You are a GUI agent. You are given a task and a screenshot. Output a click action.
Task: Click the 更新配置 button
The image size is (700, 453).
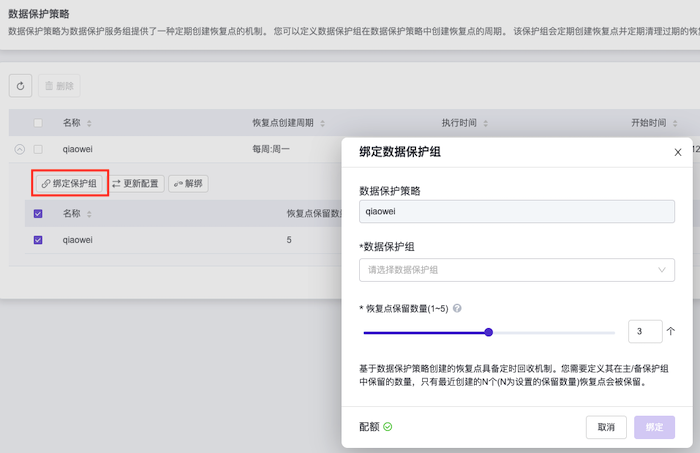coord(135,184)
